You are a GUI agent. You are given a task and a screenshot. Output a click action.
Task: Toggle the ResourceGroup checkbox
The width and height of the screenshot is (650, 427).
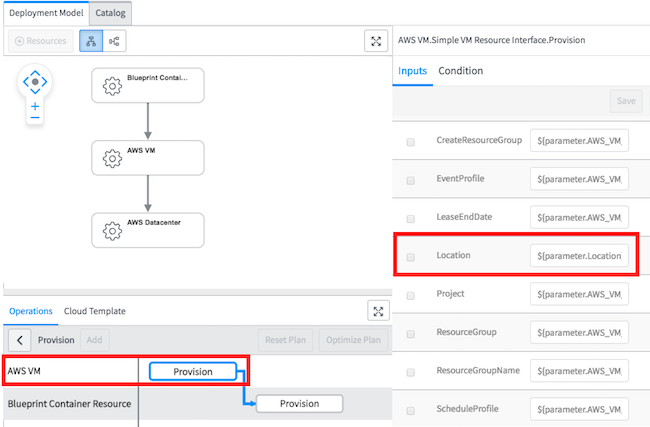[410, 334]
